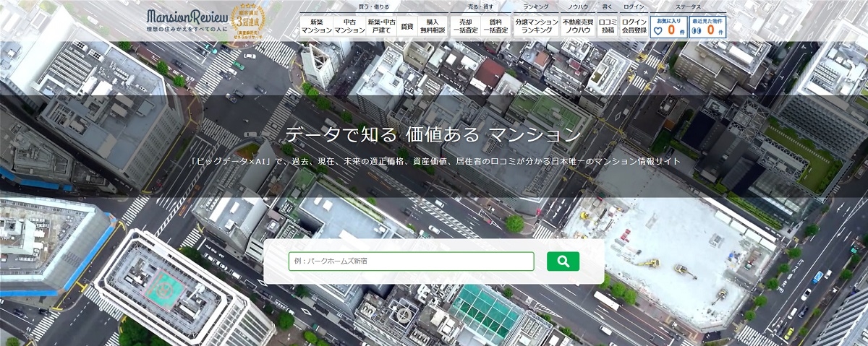This screenshot has height=346, width=868.
Task: View 不動産売買ノウハウ know-how page
Action: point(577,26)
